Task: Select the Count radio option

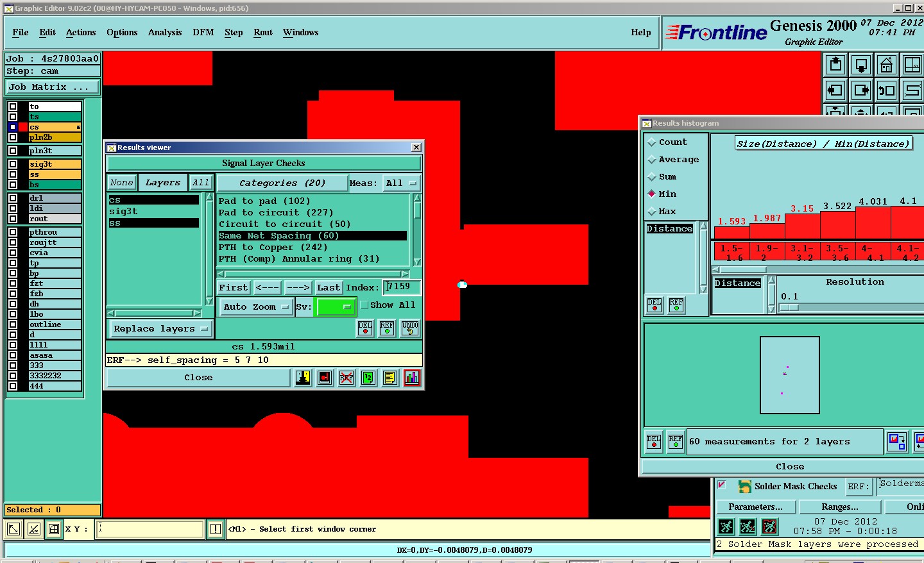Action: tap(652, 142)
